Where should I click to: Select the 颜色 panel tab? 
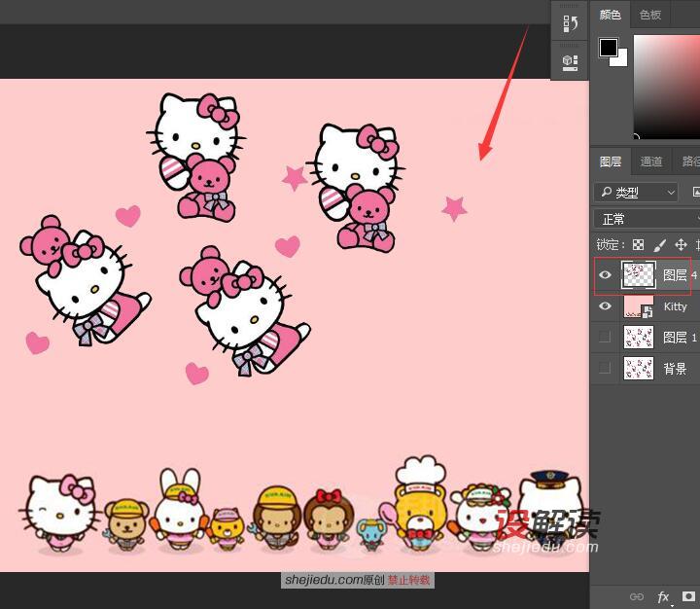click(610, 15)
